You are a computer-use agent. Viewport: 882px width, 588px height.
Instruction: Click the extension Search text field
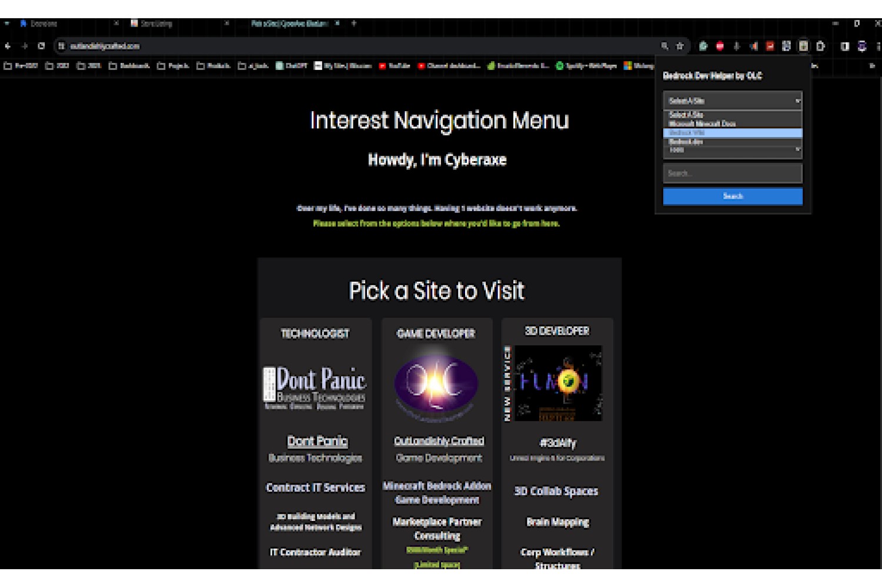733,173
